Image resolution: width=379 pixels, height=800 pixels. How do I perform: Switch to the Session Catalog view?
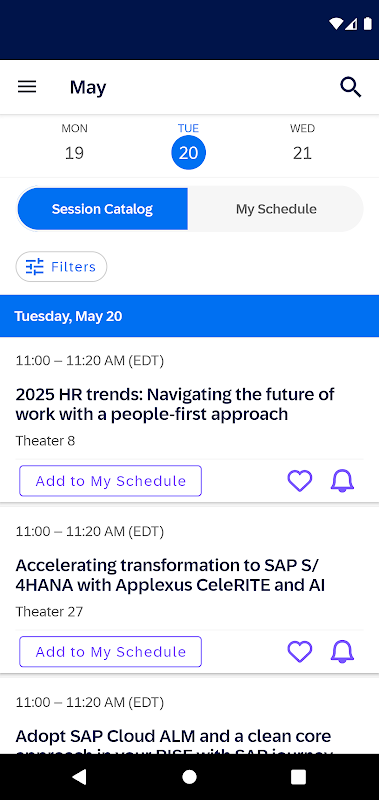point(103,209)
